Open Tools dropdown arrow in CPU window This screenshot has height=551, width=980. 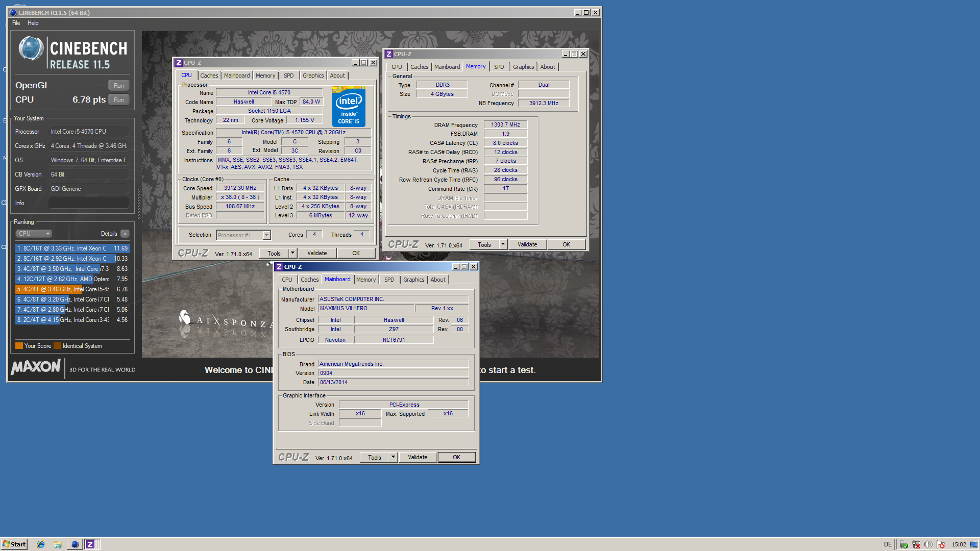click(292, 253)
